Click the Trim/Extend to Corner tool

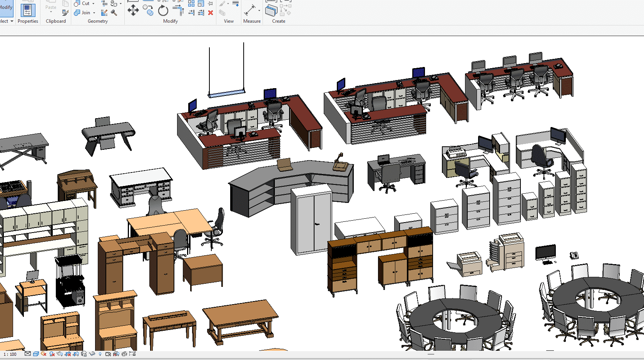pyautogui.click(x=178, y=10)
